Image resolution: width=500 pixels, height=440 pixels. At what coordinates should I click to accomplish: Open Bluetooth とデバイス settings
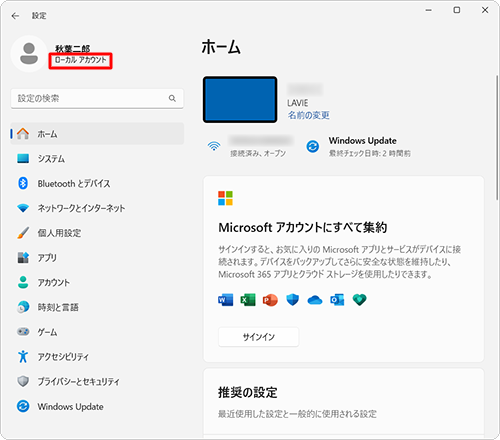[x=97, y=183]
